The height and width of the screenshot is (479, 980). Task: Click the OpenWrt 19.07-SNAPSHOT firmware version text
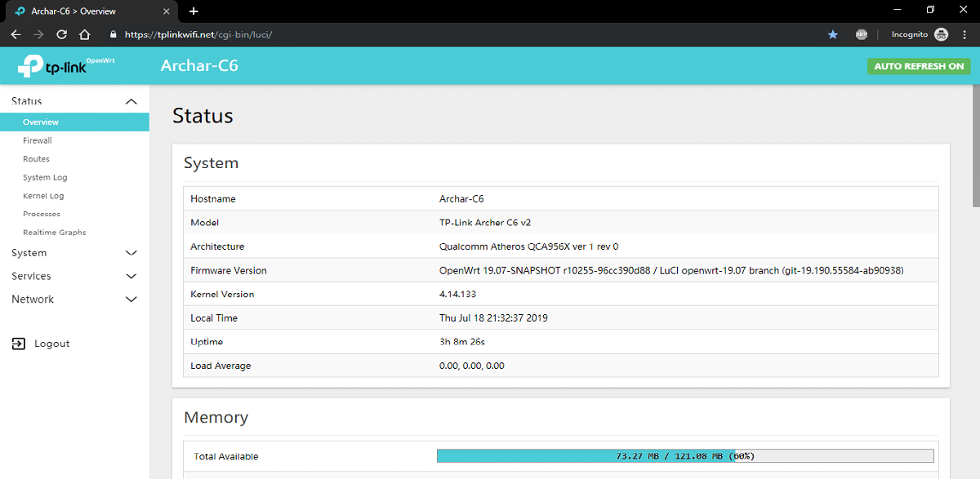coord(671,270)
